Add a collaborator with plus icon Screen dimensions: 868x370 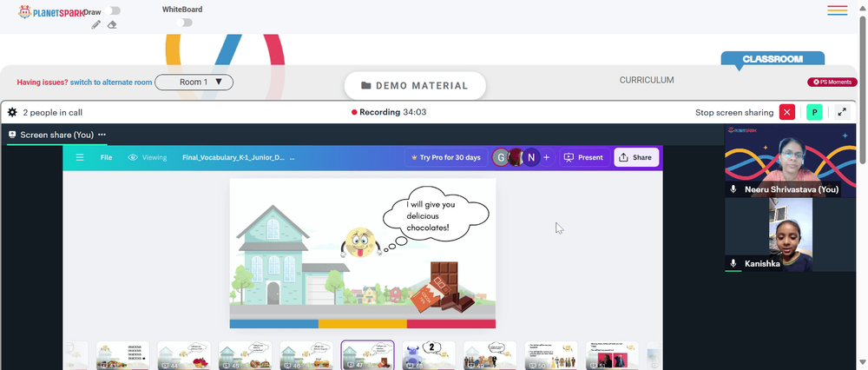pos(547,157)
